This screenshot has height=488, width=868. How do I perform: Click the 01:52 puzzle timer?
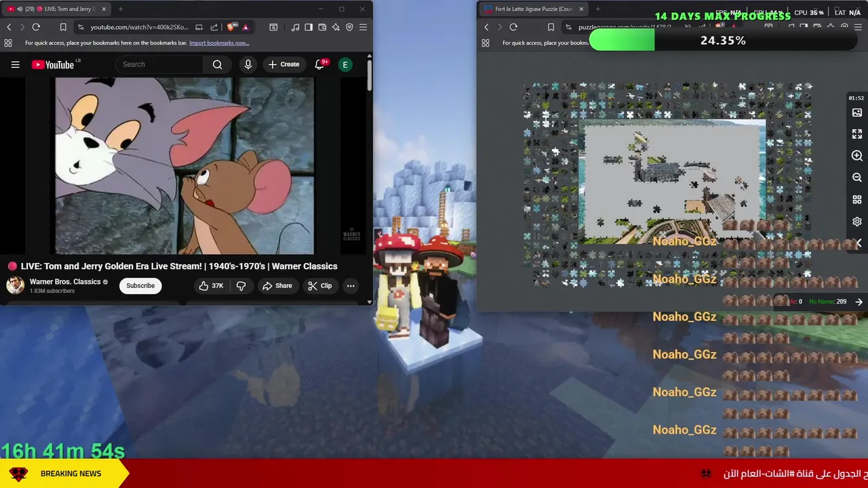click(x=856, y=98)
